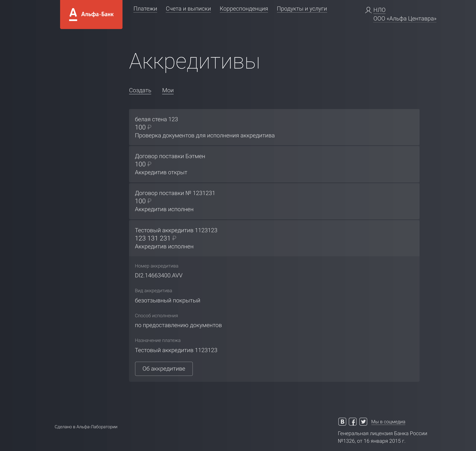Click the Способ исполнения label
This screenshot has width=476, height=451.
[x=156, y=316]
